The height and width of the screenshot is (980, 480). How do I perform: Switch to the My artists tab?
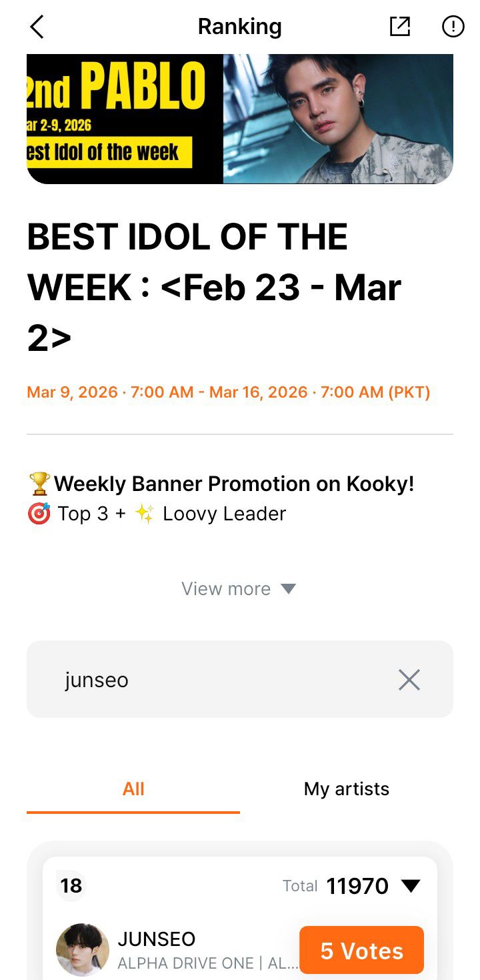point(346,789)
